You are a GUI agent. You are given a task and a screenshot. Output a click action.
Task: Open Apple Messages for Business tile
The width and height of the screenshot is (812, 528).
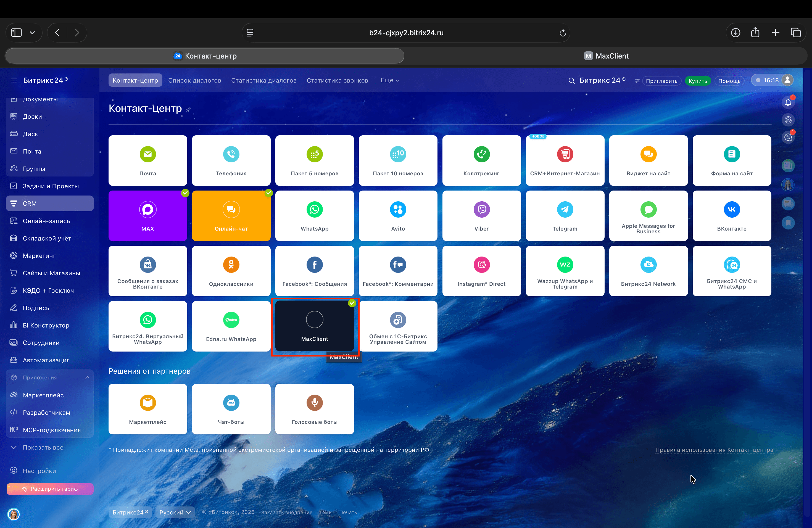(x=648, y=216)
